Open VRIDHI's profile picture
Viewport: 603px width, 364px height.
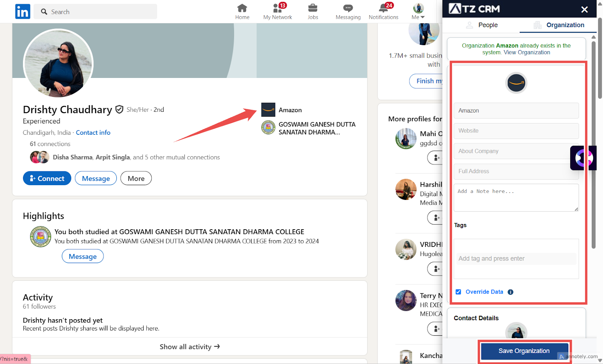(406, 249)
